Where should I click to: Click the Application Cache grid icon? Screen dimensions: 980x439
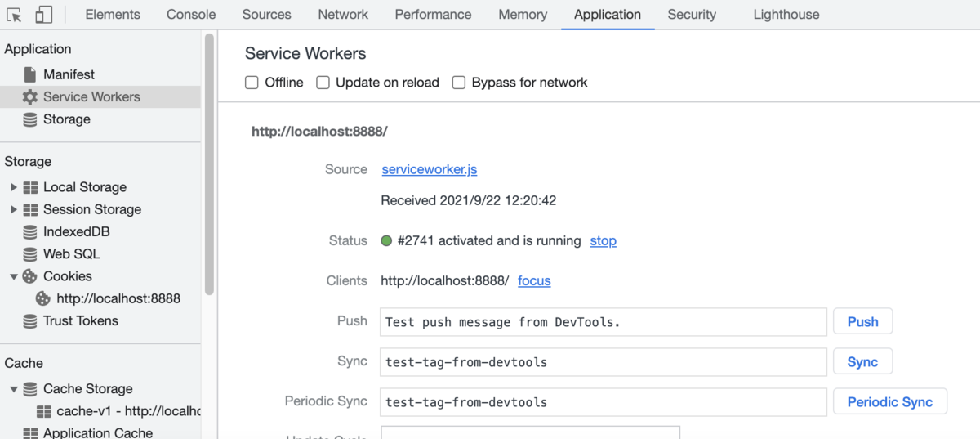30,433
